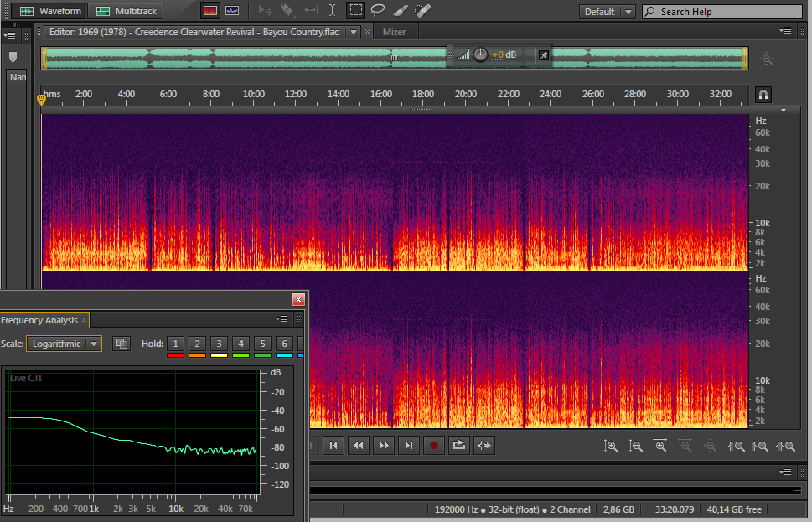Click the Search Help field
The width and height of the screenshot is (812, 522).
coord(722,12)
